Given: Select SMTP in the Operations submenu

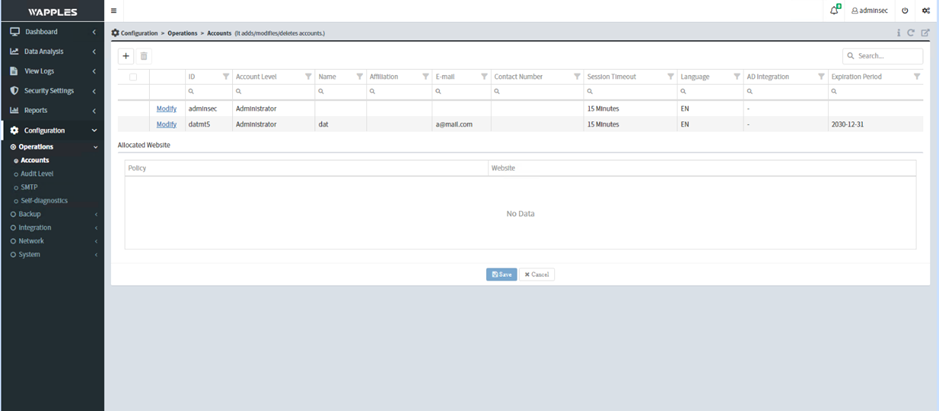Looking at the screenshot, I should pyautogui.click(x=30, y=187).
